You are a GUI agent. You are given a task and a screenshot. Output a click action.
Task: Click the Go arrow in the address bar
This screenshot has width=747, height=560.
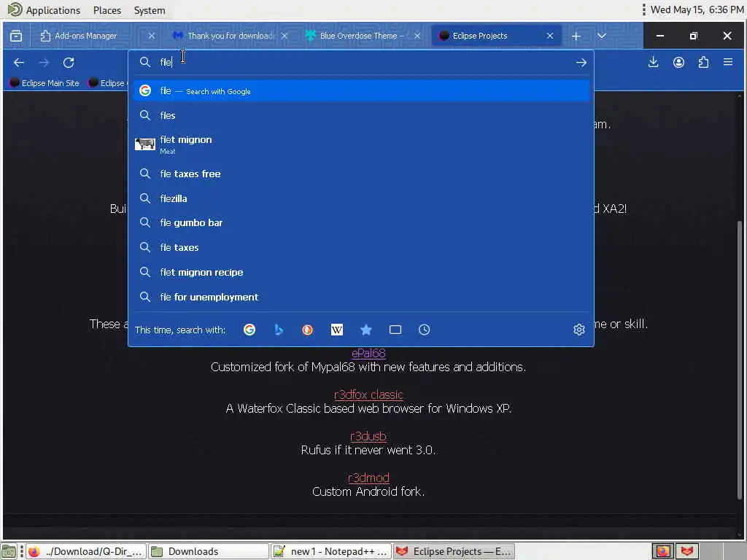point(581,63)
